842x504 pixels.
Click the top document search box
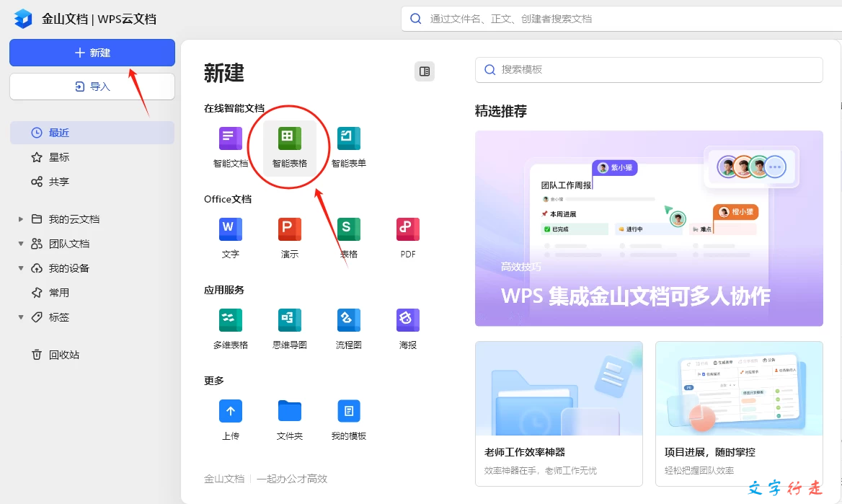pos(621,19)
